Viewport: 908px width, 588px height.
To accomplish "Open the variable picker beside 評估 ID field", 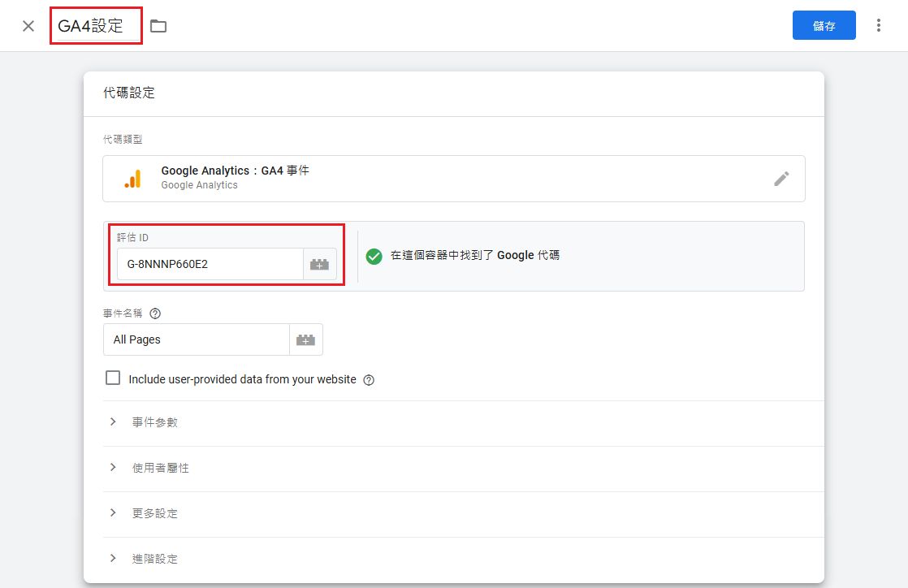I will [318, 264].
